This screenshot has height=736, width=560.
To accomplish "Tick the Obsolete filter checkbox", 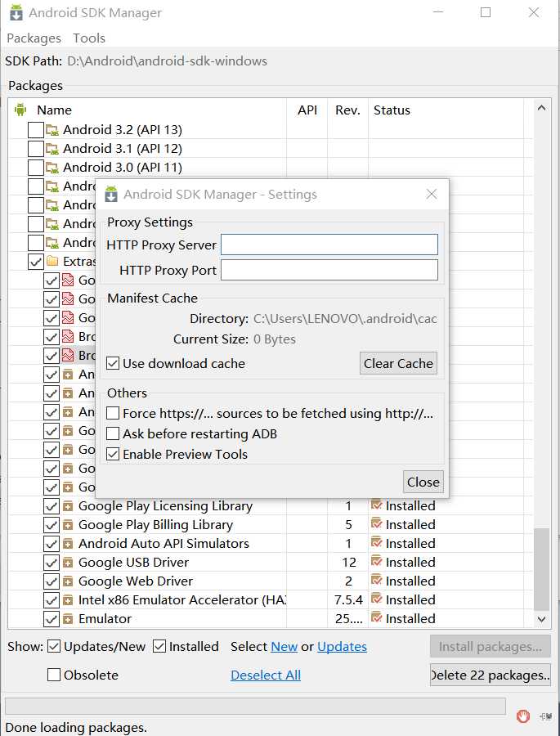I will [x=55, y=675].
